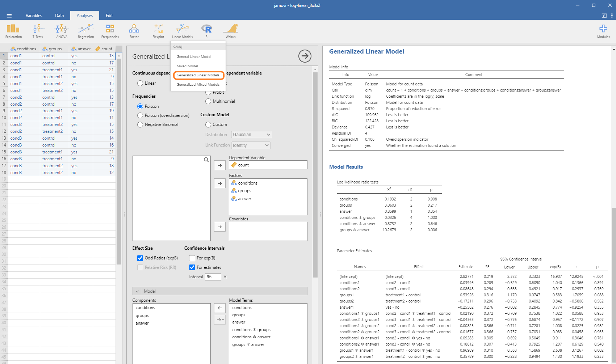Screen dimensions: 616x364
Task: Select the Negative Binomial radio button
Action: pyautogui.click(x=140, y=124)
